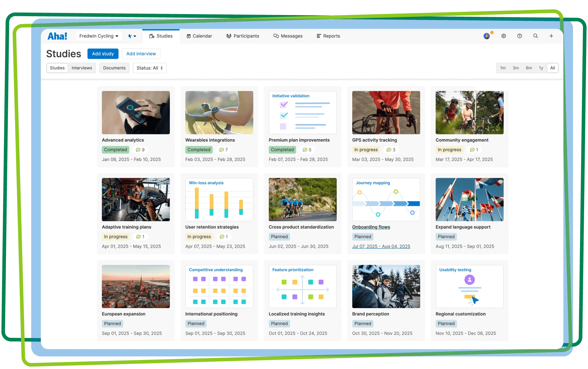This screenshot has height=369, width=588.
Task: Open Status: All filter dropdown
Action: (149, 68)
